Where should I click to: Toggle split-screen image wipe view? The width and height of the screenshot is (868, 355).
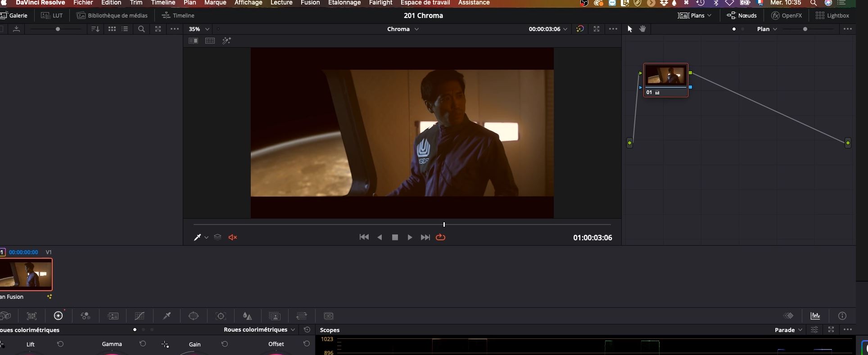[193, 41]
